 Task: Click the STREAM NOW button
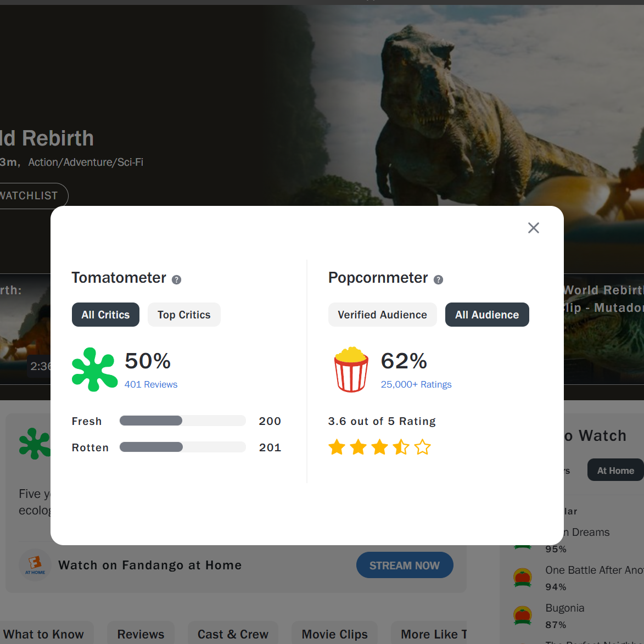coord(405,565)
